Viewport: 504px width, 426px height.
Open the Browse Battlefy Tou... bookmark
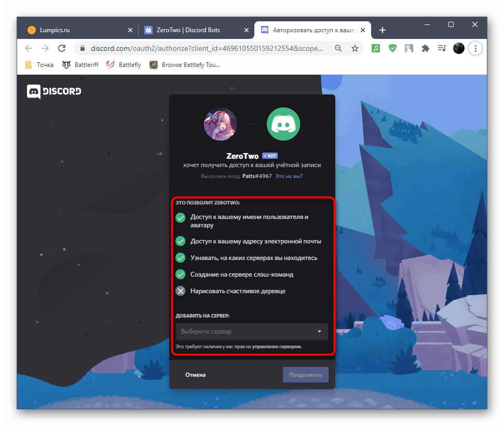(185, 65)
